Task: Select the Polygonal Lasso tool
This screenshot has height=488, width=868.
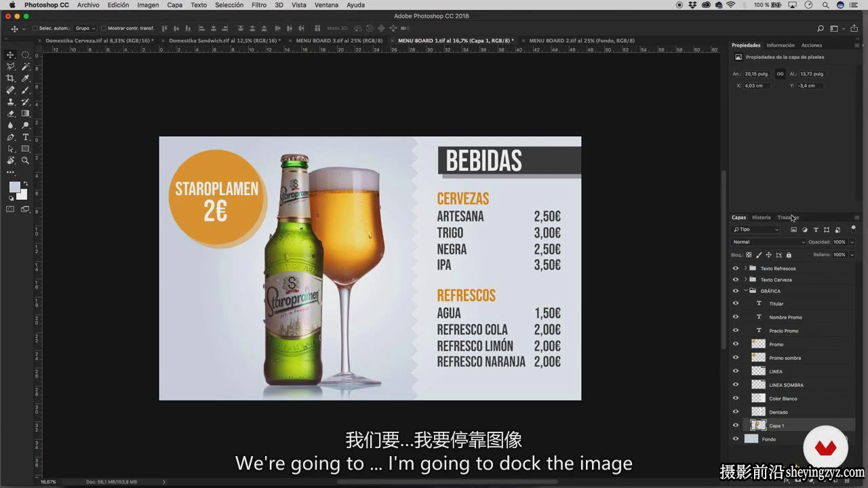Action: tap(10, 66)
